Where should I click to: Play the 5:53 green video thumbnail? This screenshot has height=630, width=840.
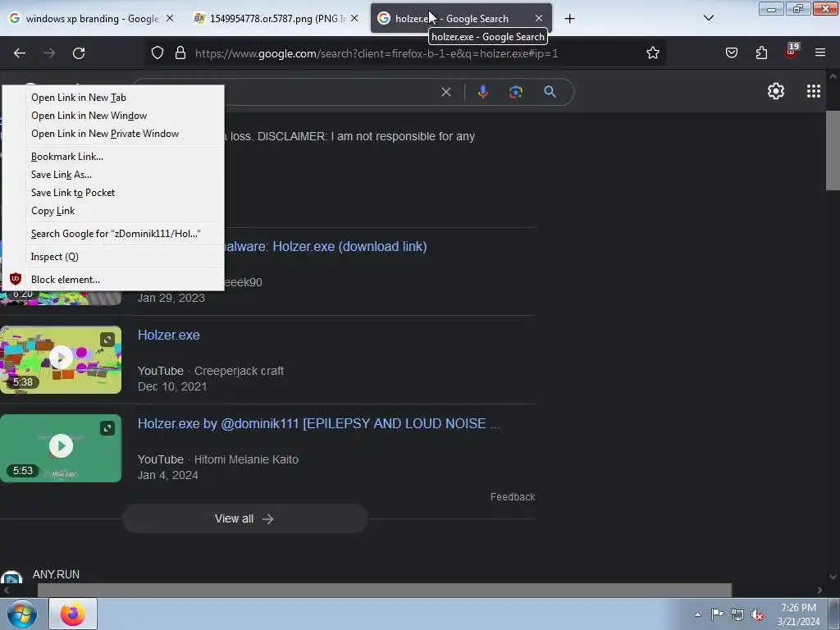click(x=61, y=448)
